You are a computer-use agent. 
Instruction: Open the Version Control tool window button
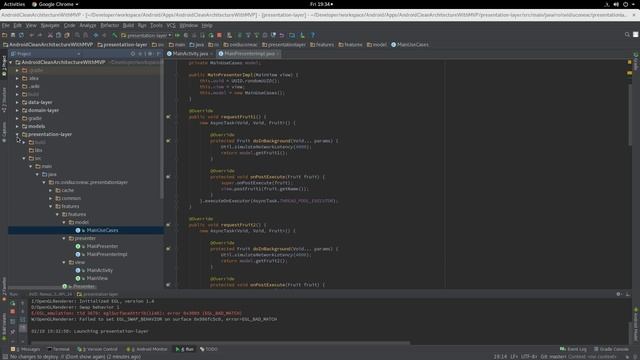point(97,349)
